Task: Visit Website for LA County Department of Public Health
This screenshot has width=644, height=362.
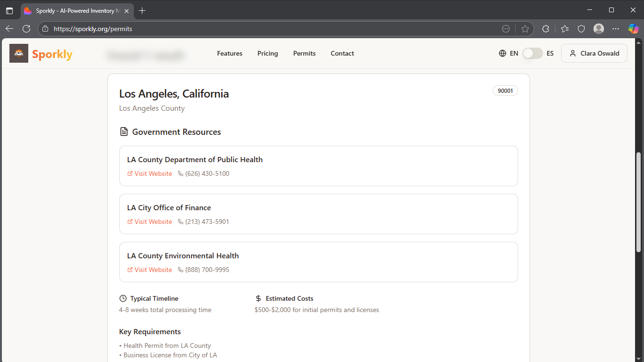Action: 150,173
